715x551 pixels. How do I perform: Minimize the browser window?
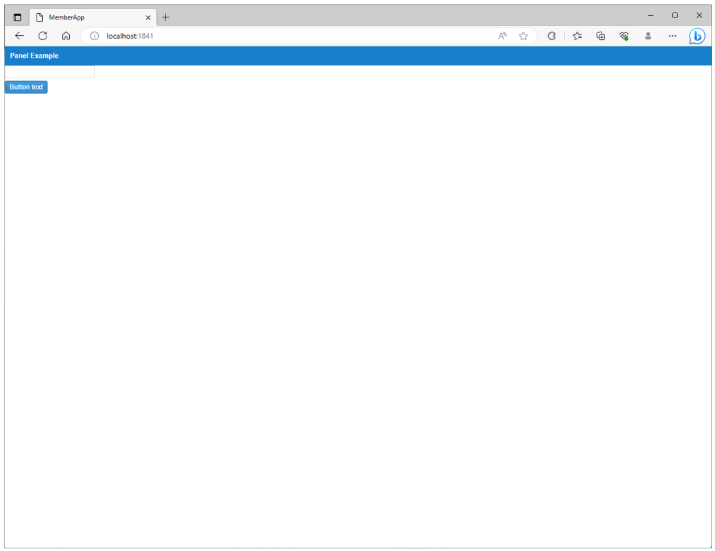click(651, 15)
